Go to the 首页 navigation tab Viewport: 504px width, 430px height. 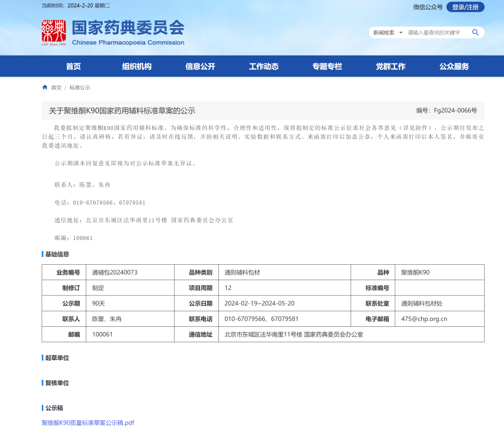tap(73, 66)
